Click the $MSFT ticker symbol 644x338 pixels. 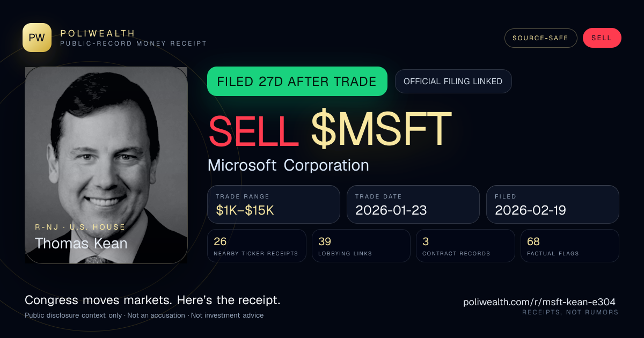tap(381, 129)
